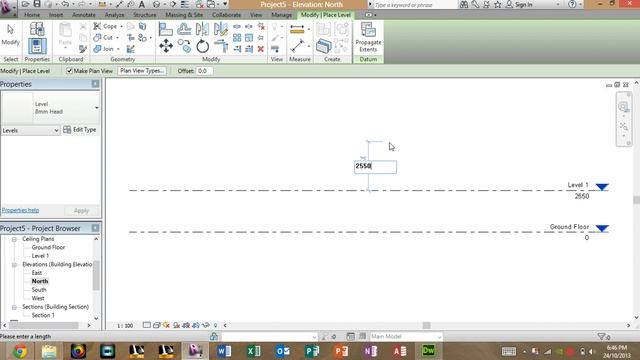The height and width of the screenshot is (360, 640).
Task: Select the Align tool in Modify panel
Action: click(166, 29)
